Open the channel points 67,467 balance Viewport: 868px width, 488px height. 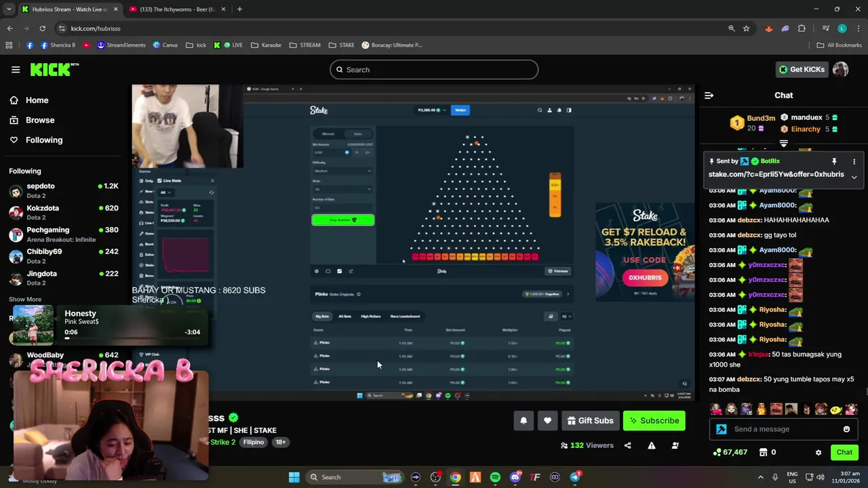click(731, 453)
